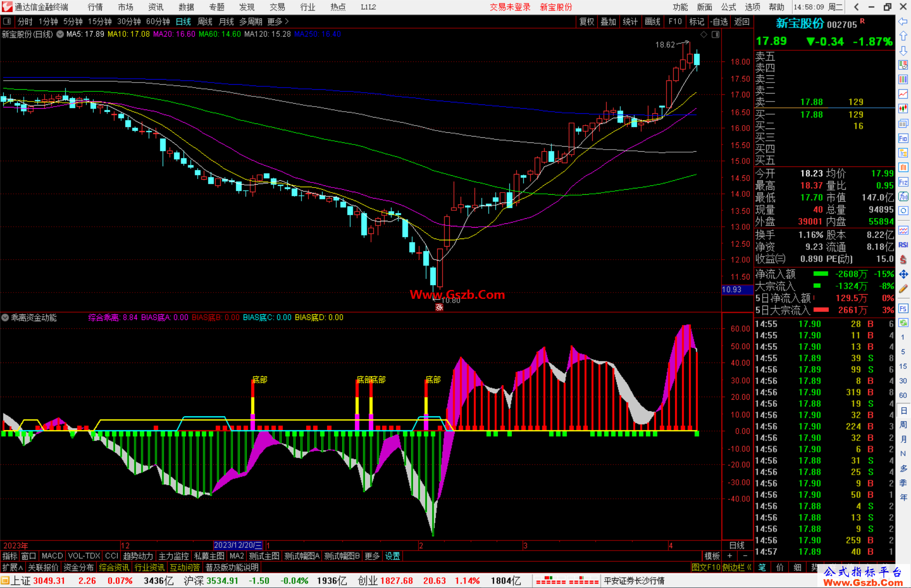The width and height of the screenshot is (911, 588).
Task: Open 更多 indicators in bottom indicator bar
Action: tap(372, 556)
